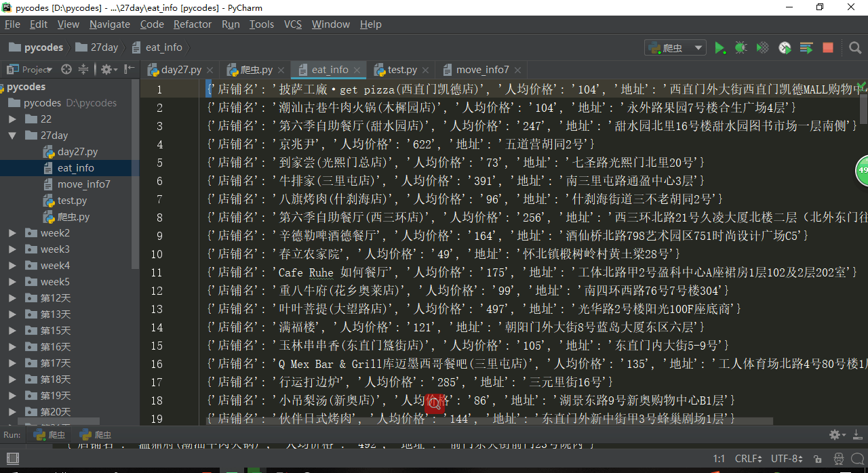Close the day27.py editor tab
The height and width of the screenshot is (473, 868).
coord(210,70)
